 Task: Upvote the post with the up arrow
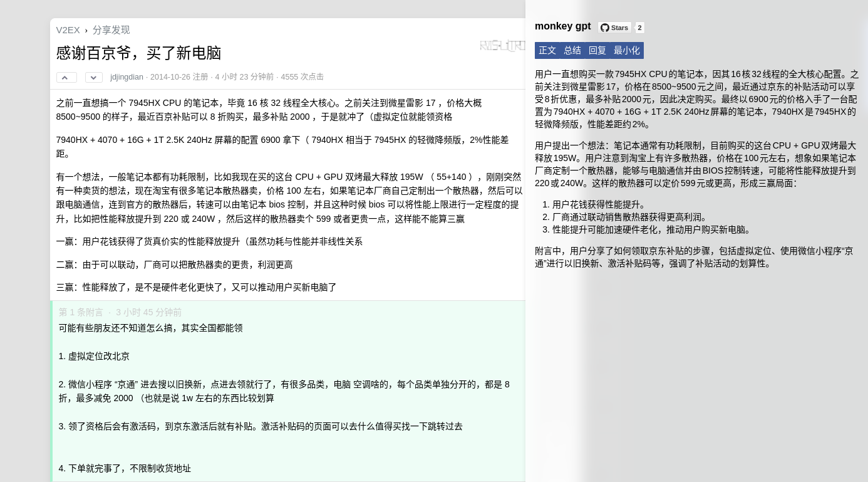(66, 78)
